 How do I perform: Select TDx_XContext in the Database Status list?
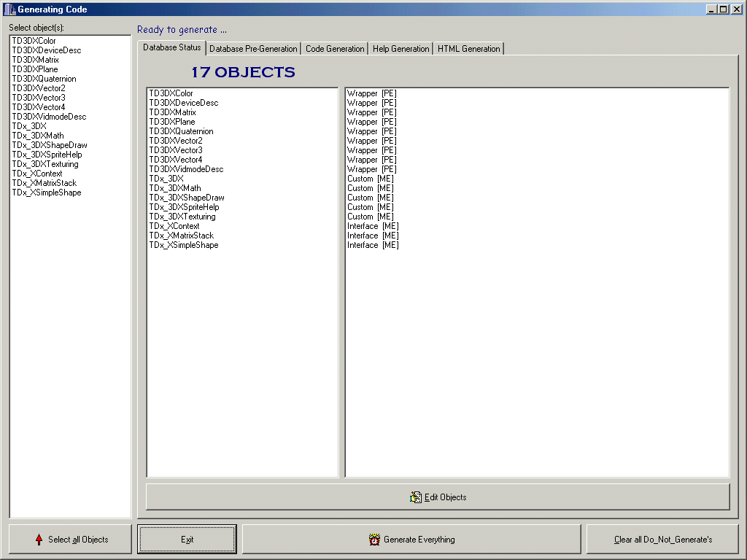[x=174, y=226]
